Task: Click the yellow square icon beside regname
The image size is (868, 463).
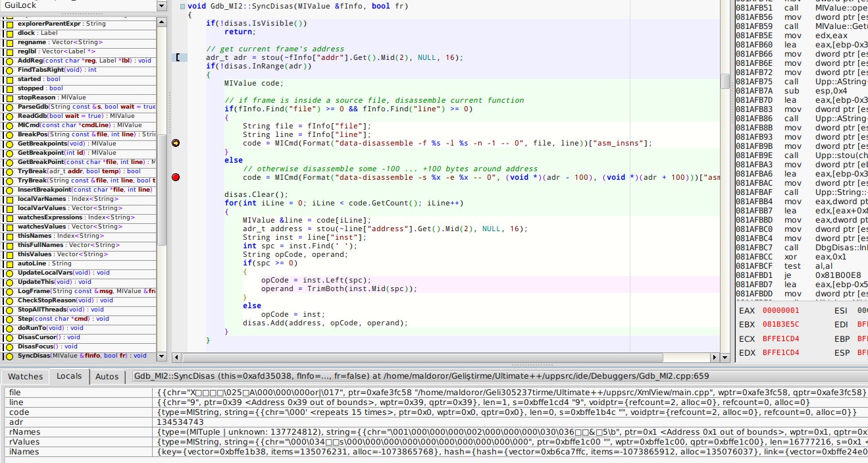Action: [x=10, y=42]
